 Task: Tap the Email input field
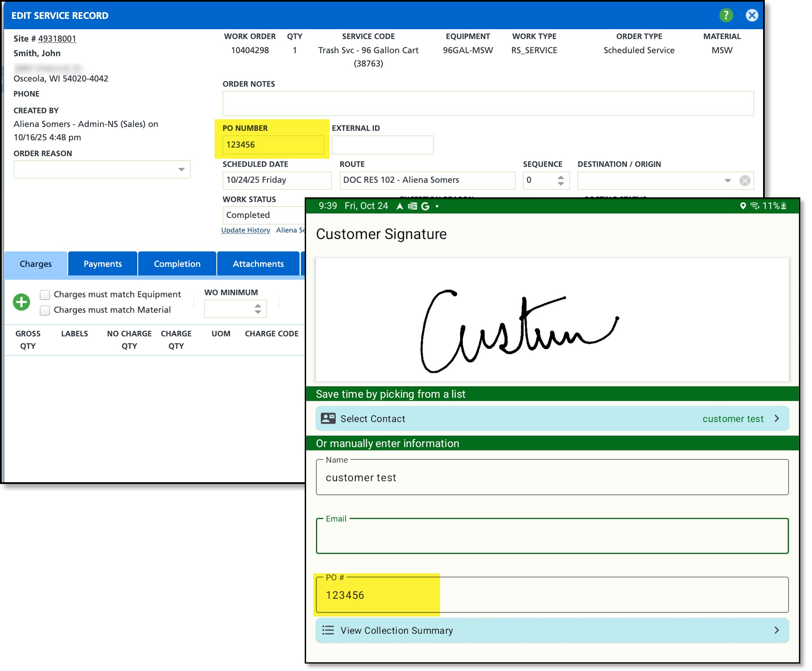pyautogui.click(x=552, y=536)
